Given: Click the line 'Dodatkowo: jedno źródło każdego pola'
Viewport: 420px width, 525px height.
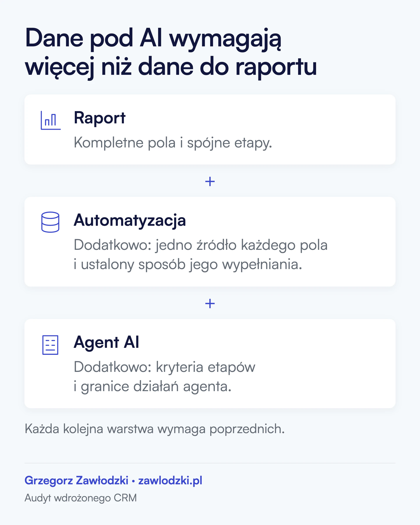Looking at the screenshot, I should (201, 245).
